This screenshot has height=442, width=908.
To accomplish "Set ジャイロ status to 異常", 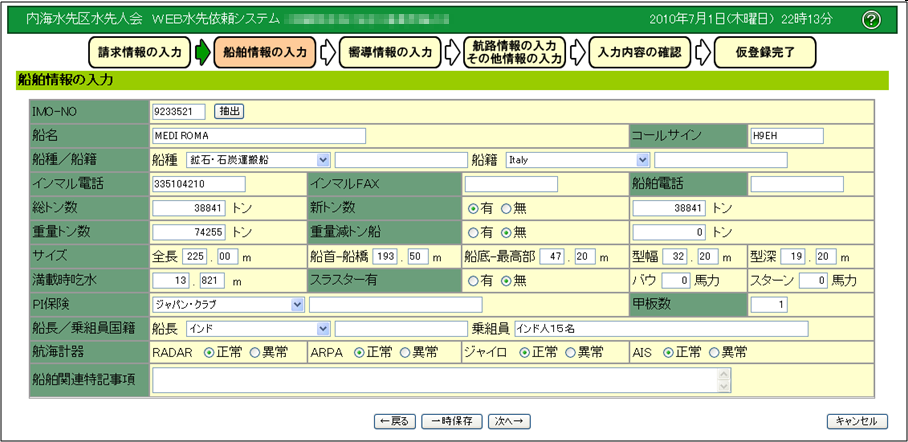I will [569, 352].
